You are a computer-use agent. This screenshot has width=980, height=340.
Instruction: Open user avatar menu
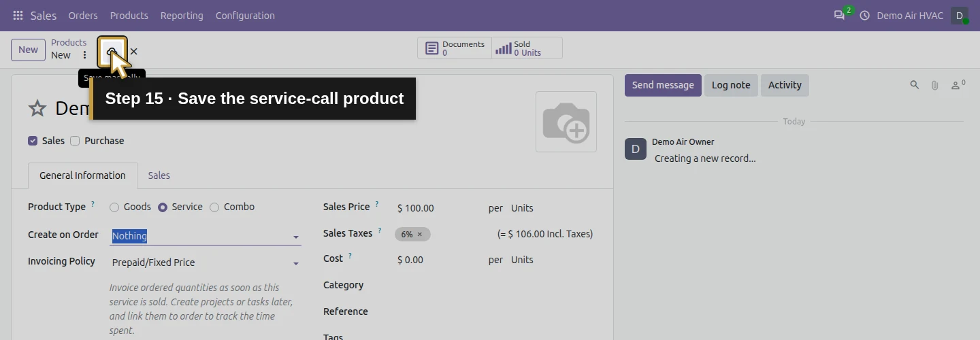[960, 16]
